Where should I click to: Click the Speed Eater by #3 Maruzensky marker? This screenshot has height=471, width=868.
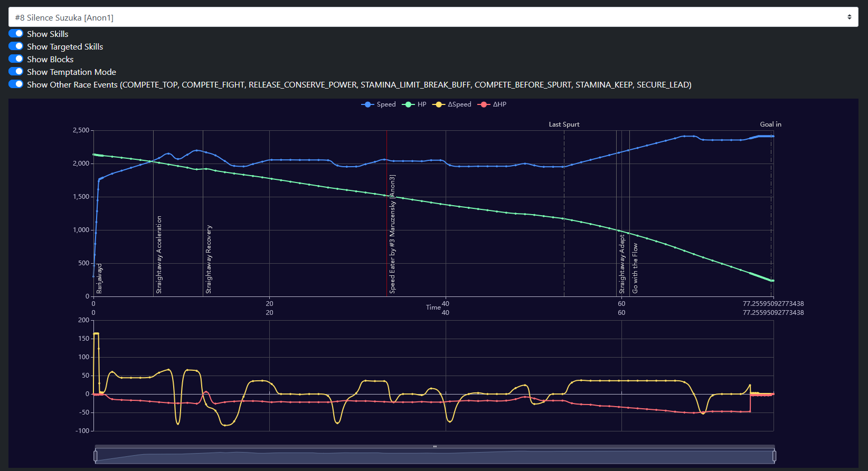pyautogui.click(x=392, y=234)
